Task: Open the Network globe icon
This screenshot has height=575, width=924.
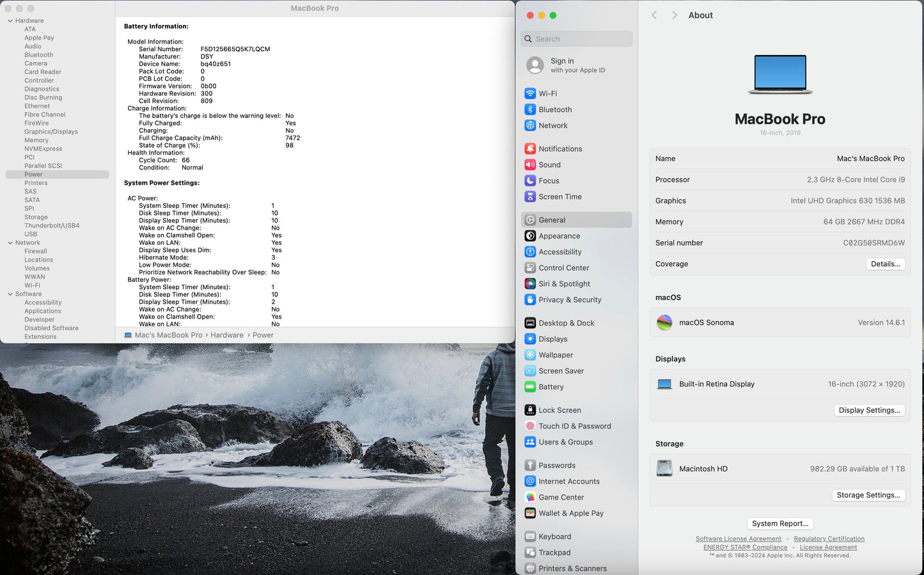Action: (530, 125)
